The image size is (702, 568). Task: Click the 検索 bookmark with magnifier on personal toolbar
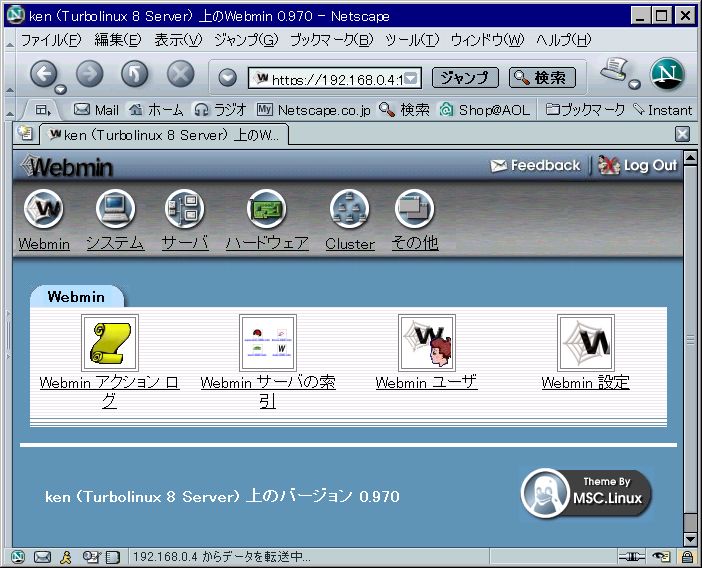(x=404, y=110)
